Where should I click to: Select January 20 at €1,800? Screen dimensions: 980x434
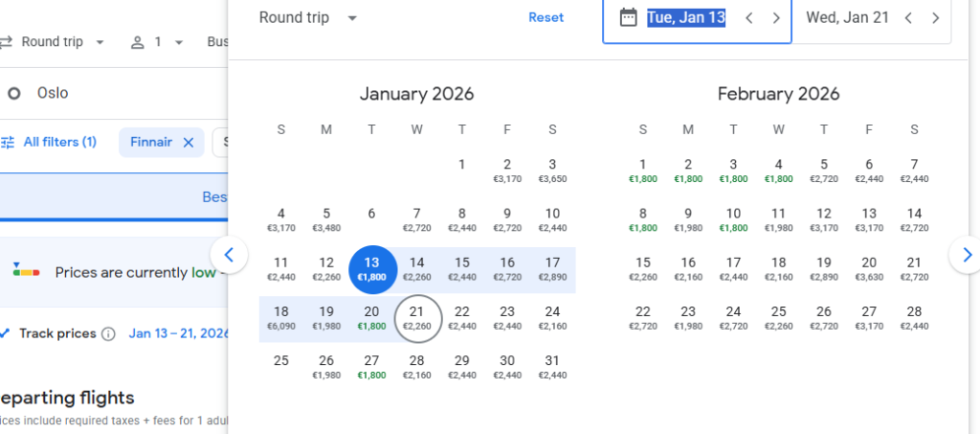[x=372, y=318]
